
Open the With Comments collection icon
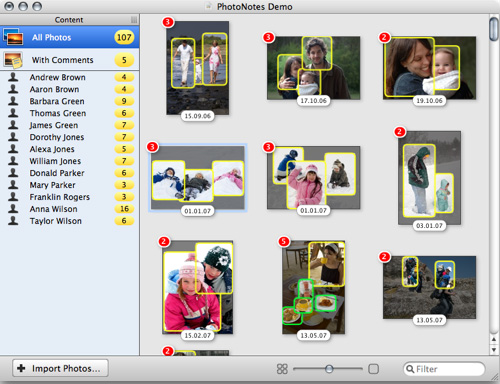tap(13, 60)
